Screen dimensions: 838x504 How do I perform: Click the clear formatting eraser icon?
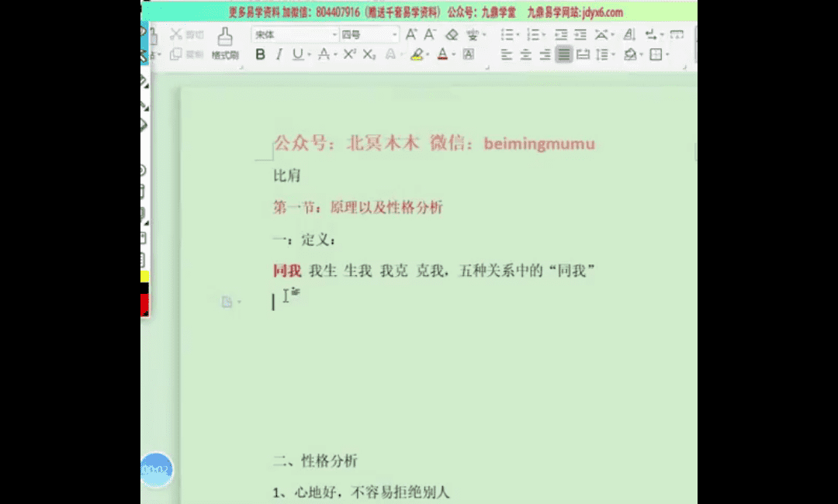coord(452,34)
